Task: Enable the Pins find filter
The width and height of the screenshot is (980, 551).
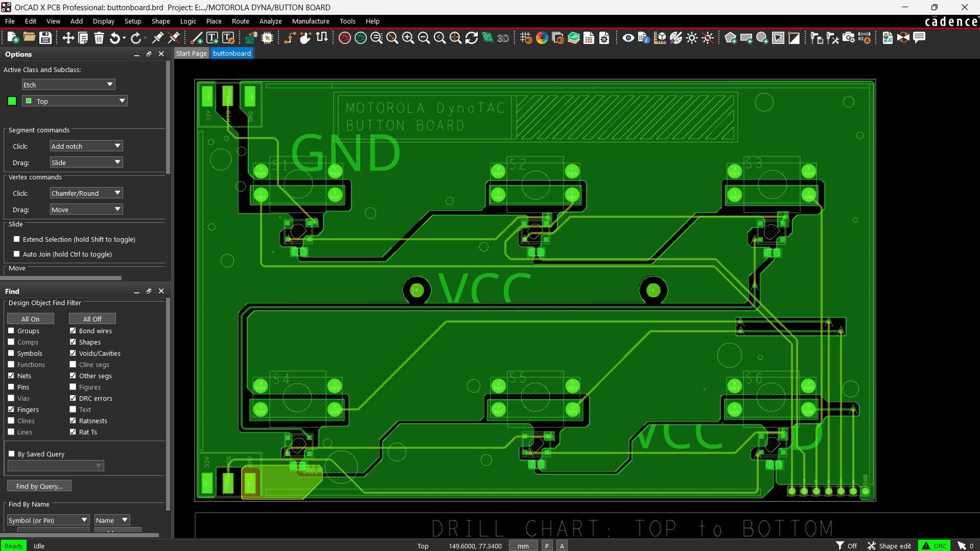Action: click(x=11, y=387)
